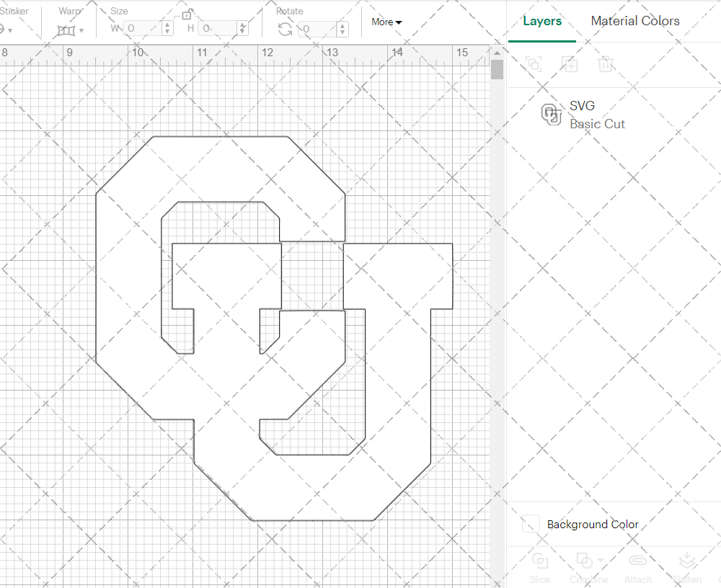
Task: Click the canvas scroll up arrow
Action: [497, 53]
